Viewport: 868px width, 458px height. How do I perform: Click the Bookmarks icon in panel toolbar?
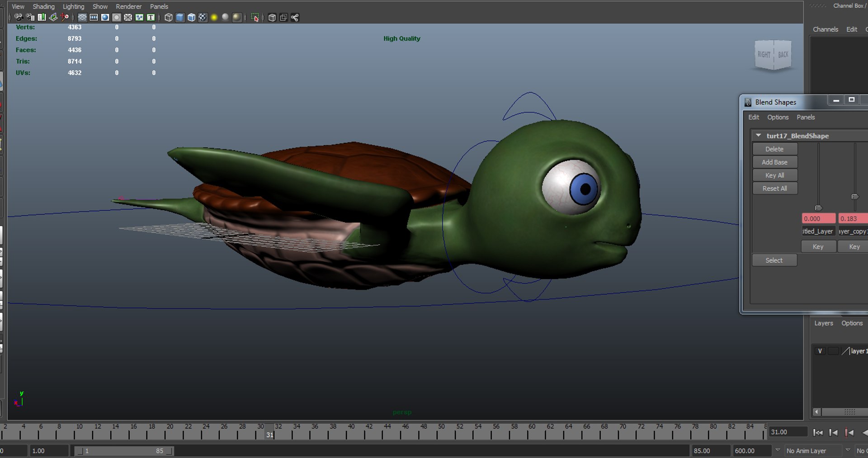point(42,17)
